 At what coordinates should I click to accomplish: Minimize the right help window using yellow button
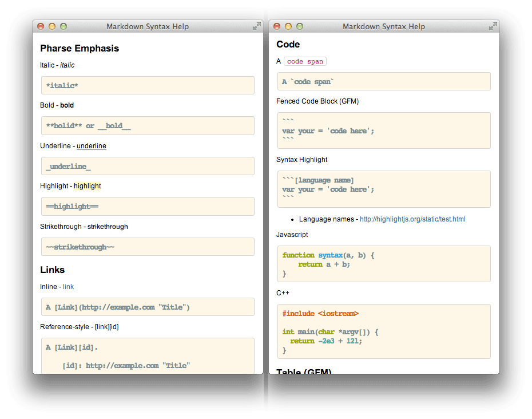(288, 26)
